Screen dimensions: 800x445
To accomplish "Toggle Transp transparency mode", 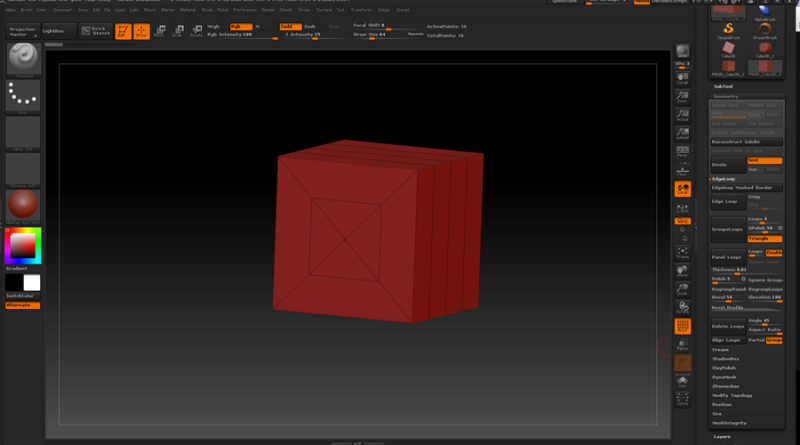I will point(683,345).
